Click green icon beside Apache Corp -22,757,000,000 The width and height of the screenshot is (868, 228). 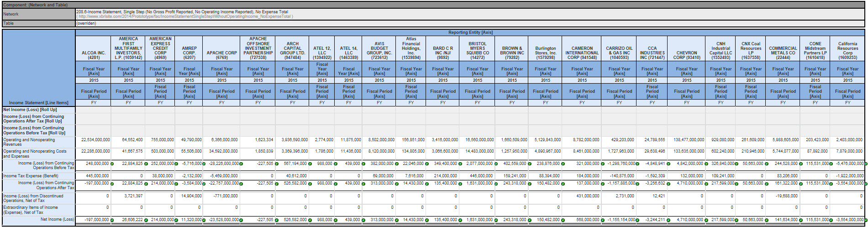241,184
